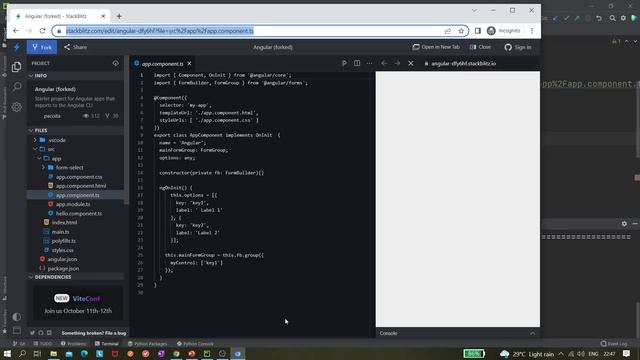Reload the browser page
This screenshot has width=640, height=360.
click(42, 31)
